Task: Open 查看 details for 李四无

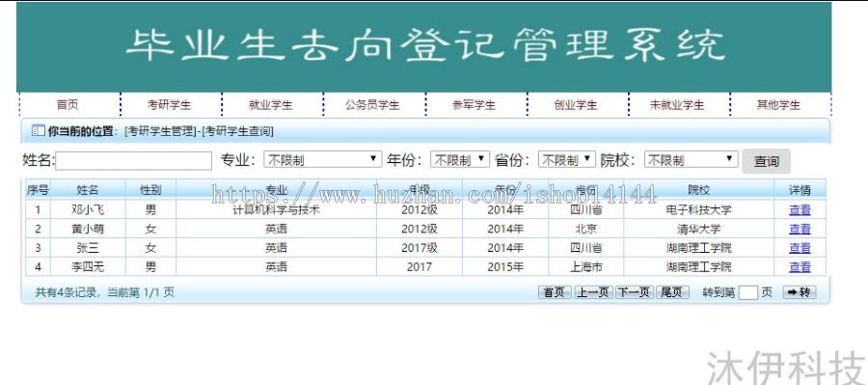Action: 800,267
